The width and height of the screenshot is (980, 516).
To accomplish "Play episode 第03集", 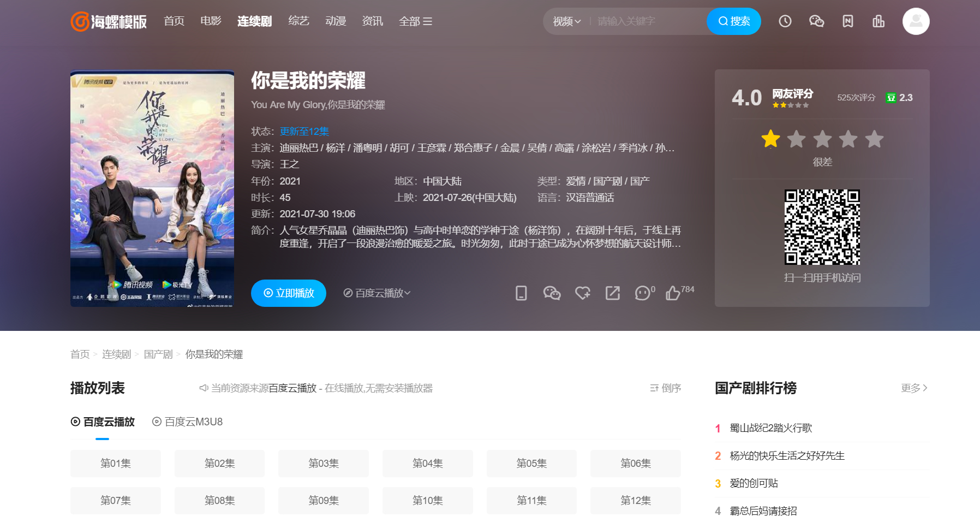I will click(x=324, y=464).
